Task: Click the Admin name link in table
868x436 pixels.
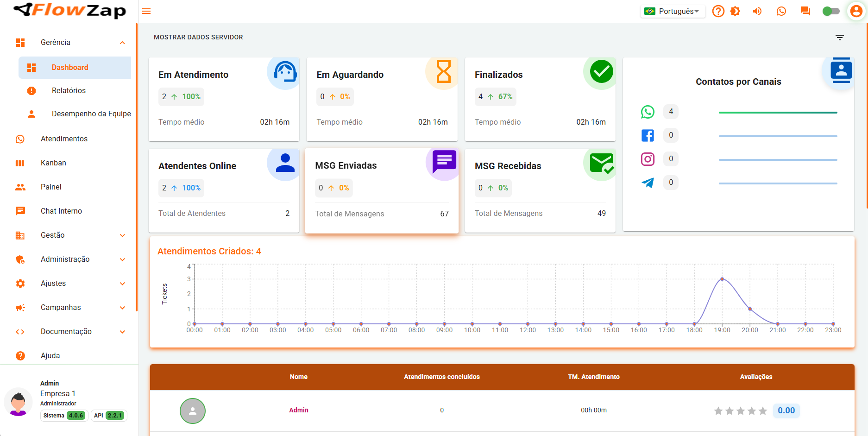Action: tap(299, 410)
